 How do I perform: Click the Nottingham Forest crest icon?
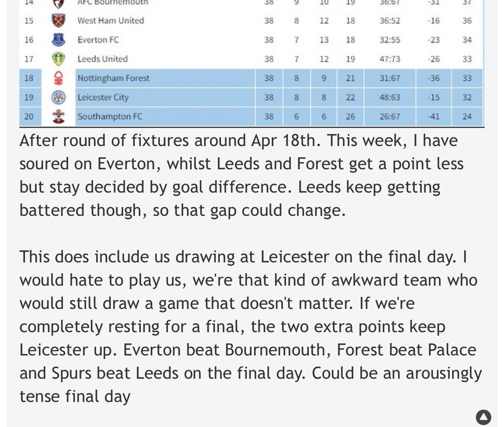click(59, 78)
